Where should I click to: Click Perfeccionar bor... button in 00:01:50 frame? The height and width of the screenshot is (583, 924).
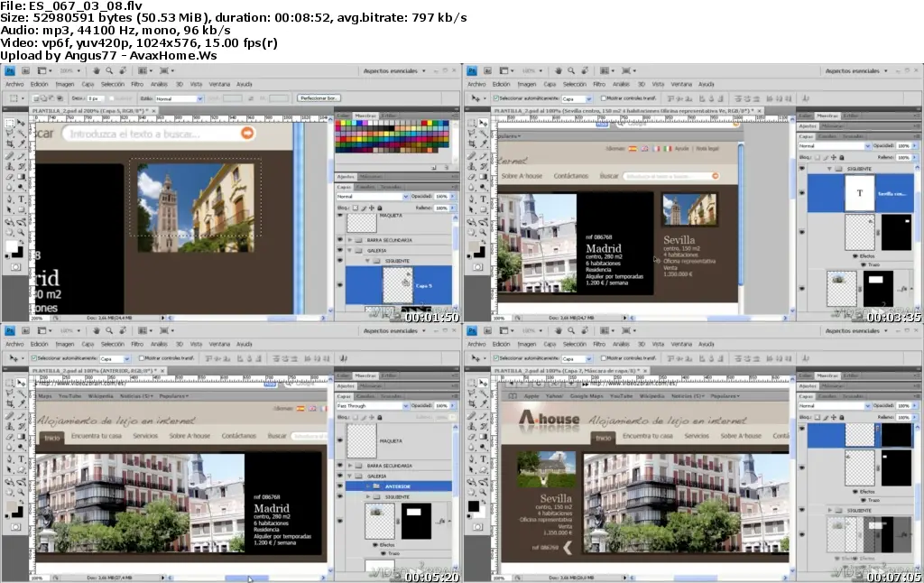(x=319, y=97)
